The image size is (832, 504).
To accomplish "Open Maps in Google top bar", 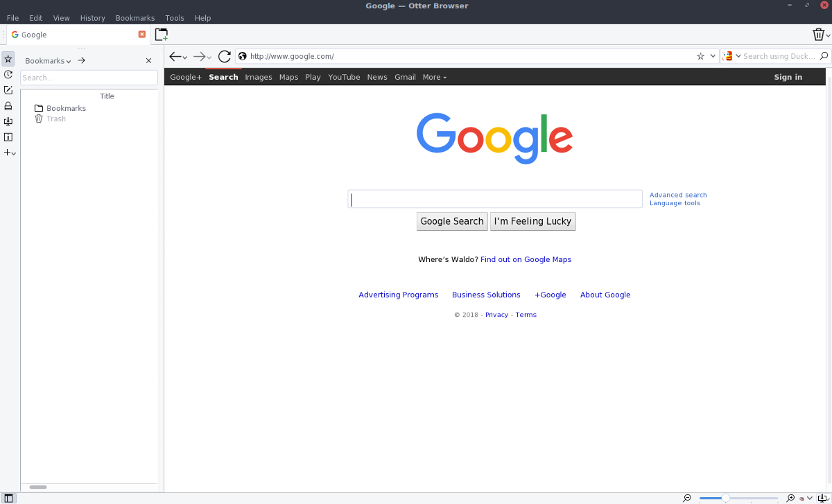I will pyautogui.click(x=288, y=77).
